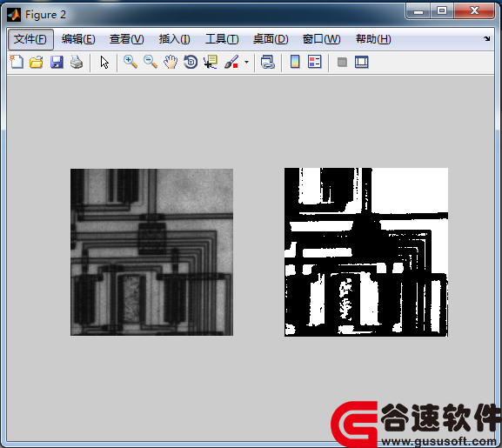This screenshot has width=502, height=448.
Task: Enable the Pan hand tool
Action: tap(171, 62)
